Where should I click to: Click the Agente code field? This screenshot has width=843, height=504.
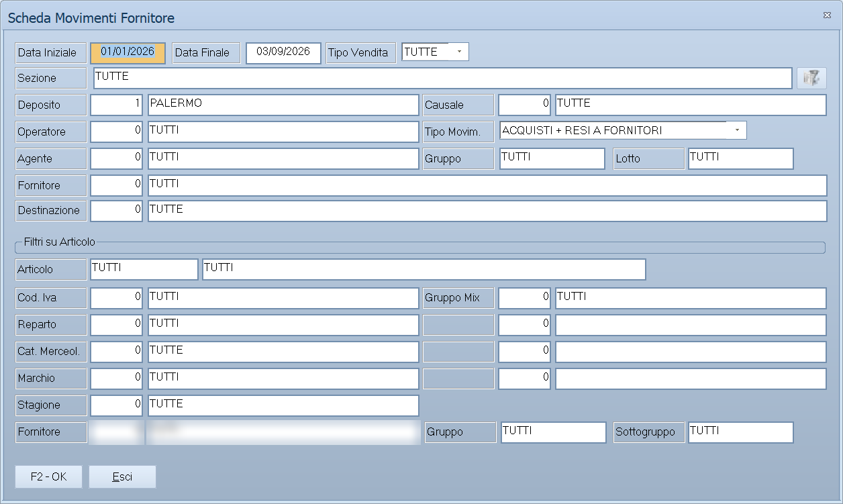(117, 158)
